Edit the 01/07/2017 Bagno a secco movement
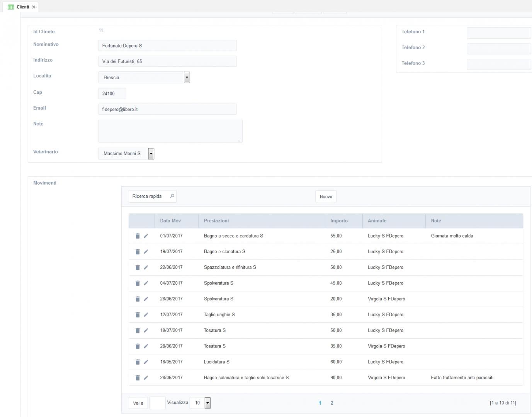 pyautogui.click(x=146, y=236)
